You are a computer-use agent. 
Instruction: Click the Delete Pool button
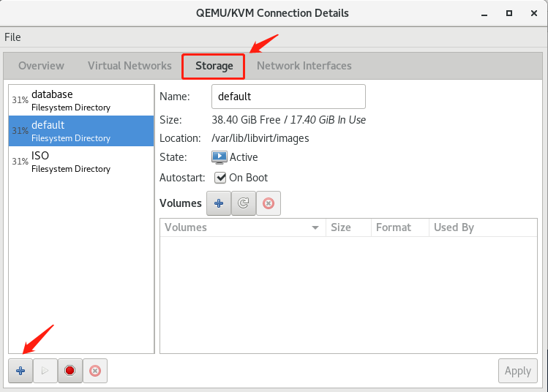click(x=95, y=371)
